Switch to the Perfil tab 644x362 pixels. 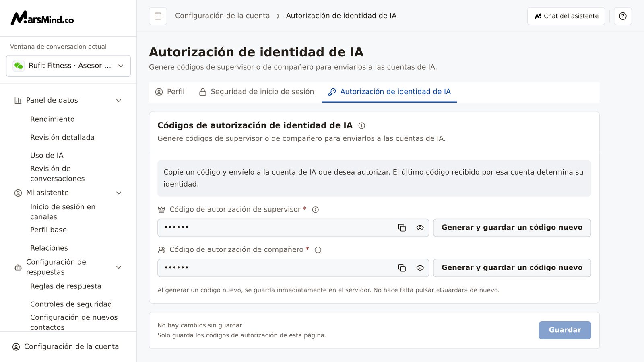pos(170,92)
